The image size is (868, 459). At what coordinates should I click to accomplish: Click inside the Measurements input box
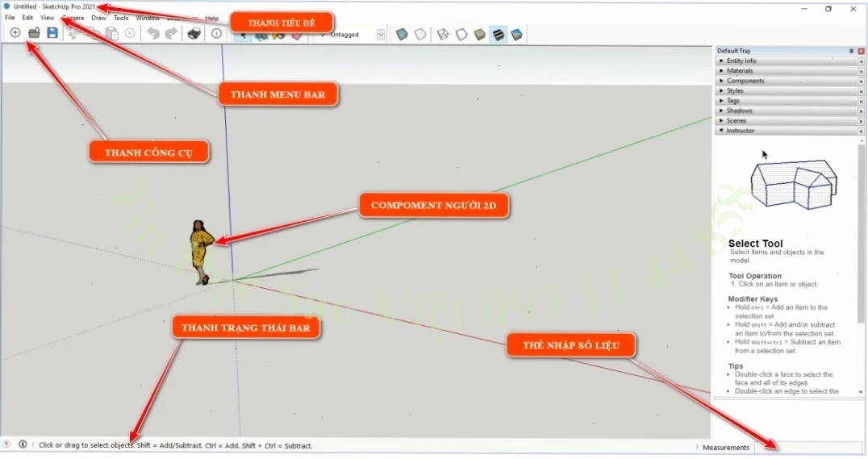point(807,448)
